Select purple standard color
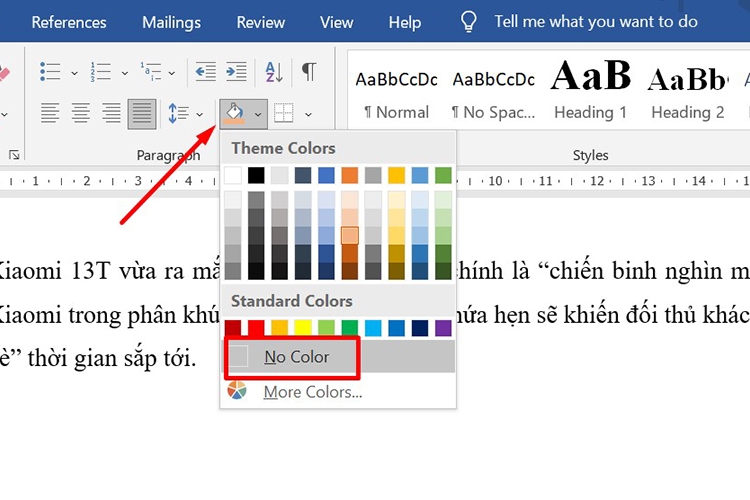This screenshot has width=750, height=500. (x=443, y=328)
